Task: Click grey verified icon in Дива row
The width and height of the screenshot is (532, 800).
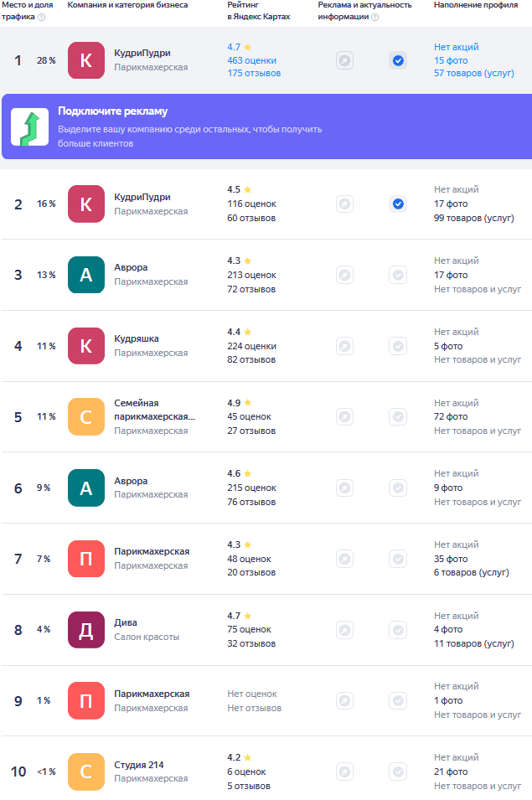Action: 398,630
